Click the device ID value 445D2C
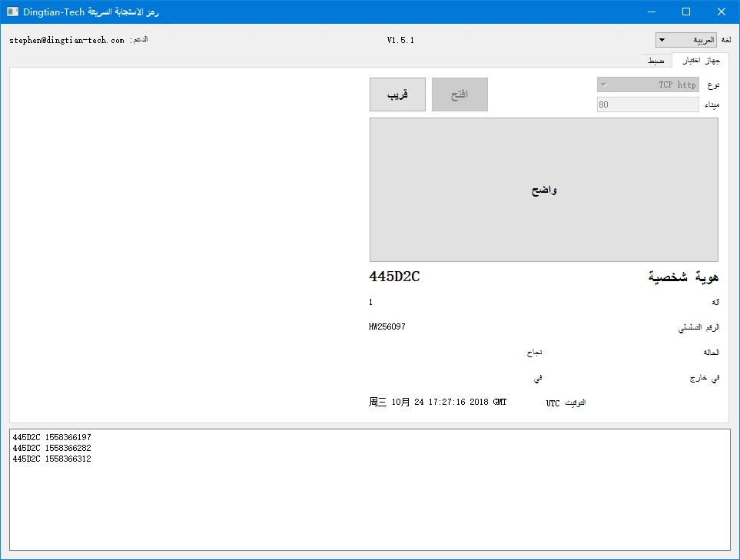This screenshot has height=560, width=740. pyautogui.click(x=394, y=277)
